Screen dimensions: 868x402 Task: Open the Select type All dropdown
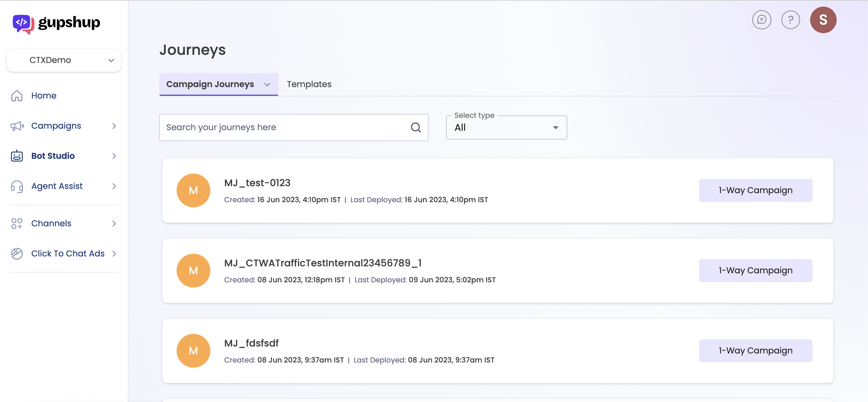click(506, 128)
